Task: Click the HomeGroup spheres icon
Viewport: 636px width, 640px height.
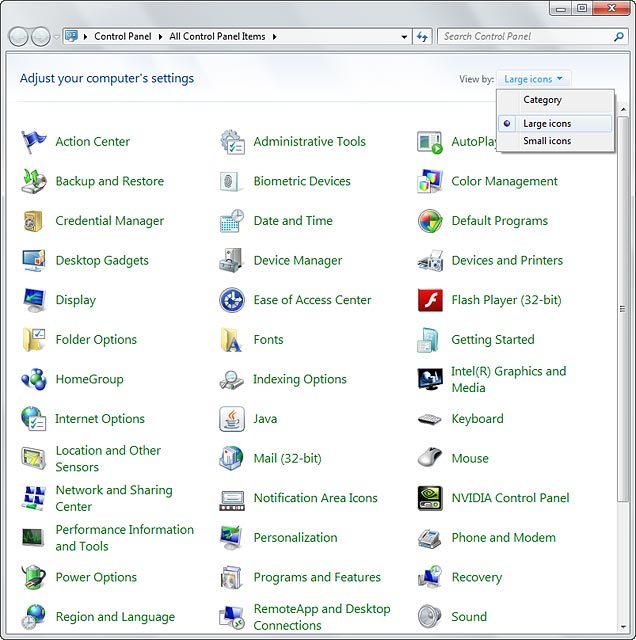Action: [33, 379]
